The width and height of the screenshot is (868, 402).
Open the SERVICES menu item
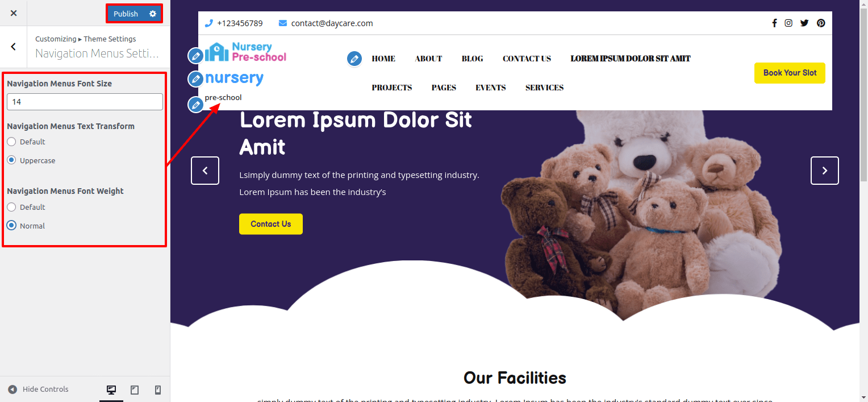click(544, 88)
